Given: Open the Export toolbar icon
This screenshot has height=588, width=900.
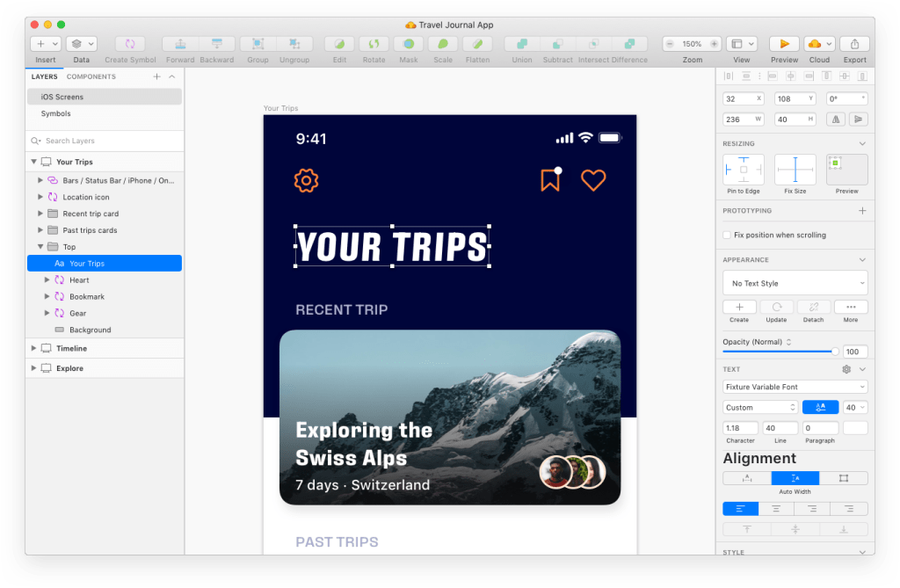Looking at the screenshot, I should coord(854,44).
